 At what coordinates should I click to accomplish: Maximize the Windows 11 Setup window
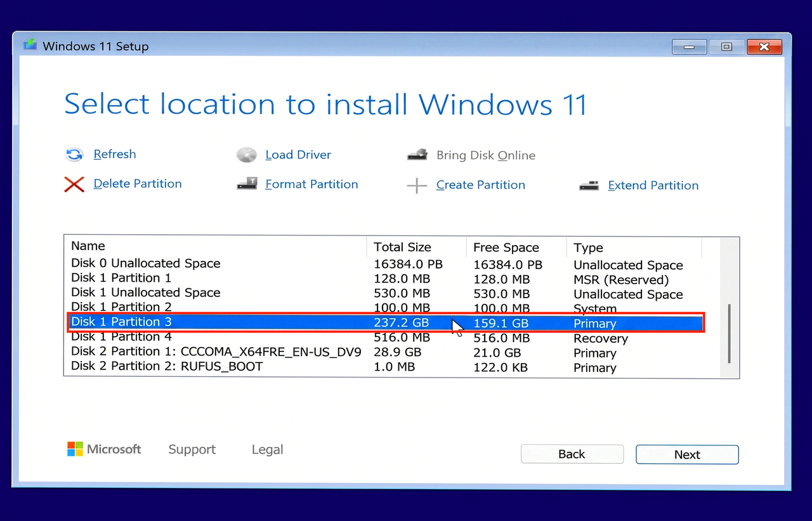727,47
